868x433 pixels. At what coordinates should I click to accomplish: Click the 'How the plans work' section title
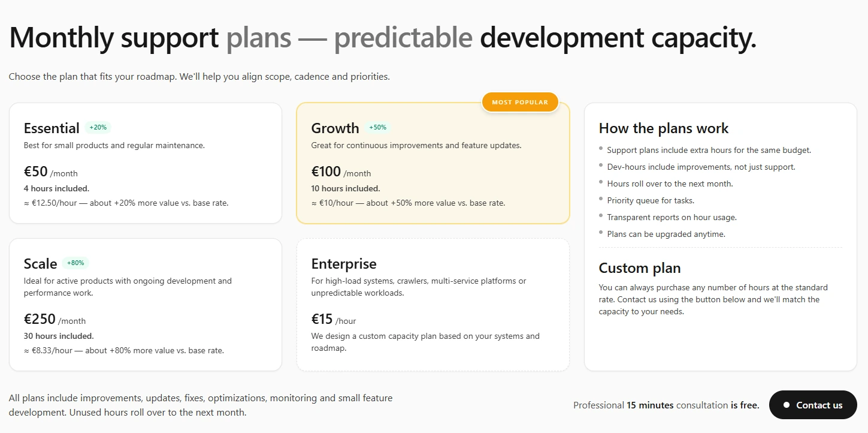click(x=664, y=128)
